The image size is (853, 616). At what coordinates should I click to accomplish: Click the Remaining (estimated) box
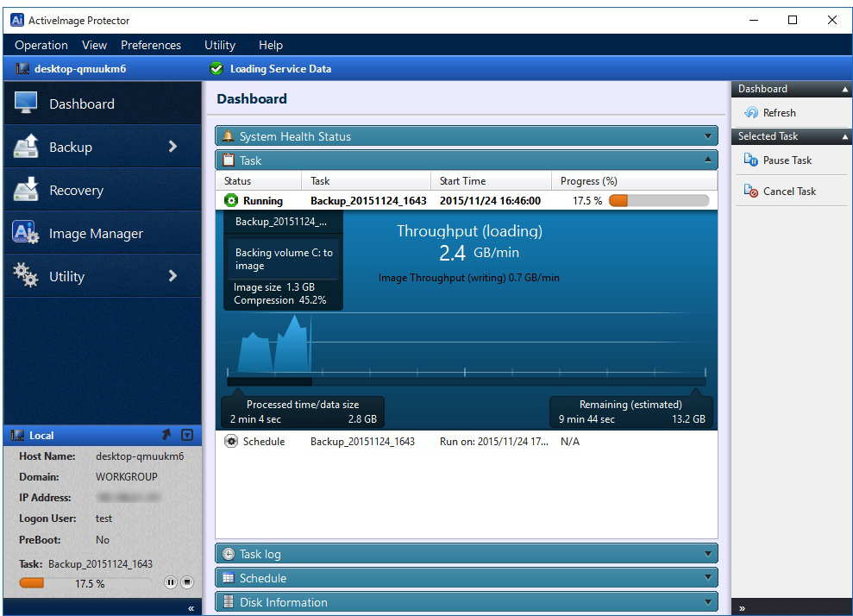(x=631, y=412)
